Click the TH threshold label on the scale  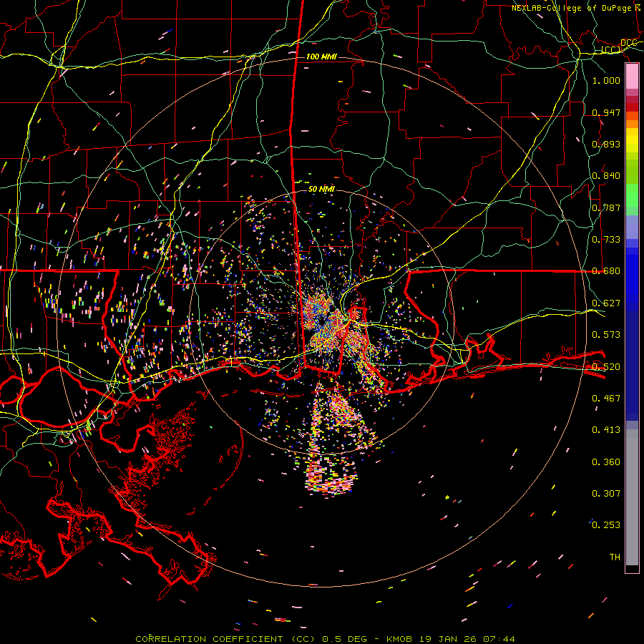(x=615, y=557)
